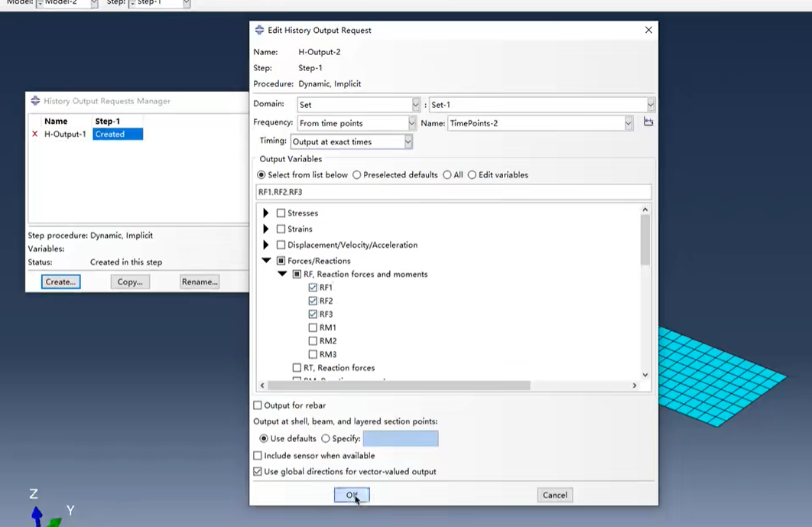The height and width of the screenshot is (527, 812).
Task: Enable Include sensor when available
Action: click(x=258, y=456)
